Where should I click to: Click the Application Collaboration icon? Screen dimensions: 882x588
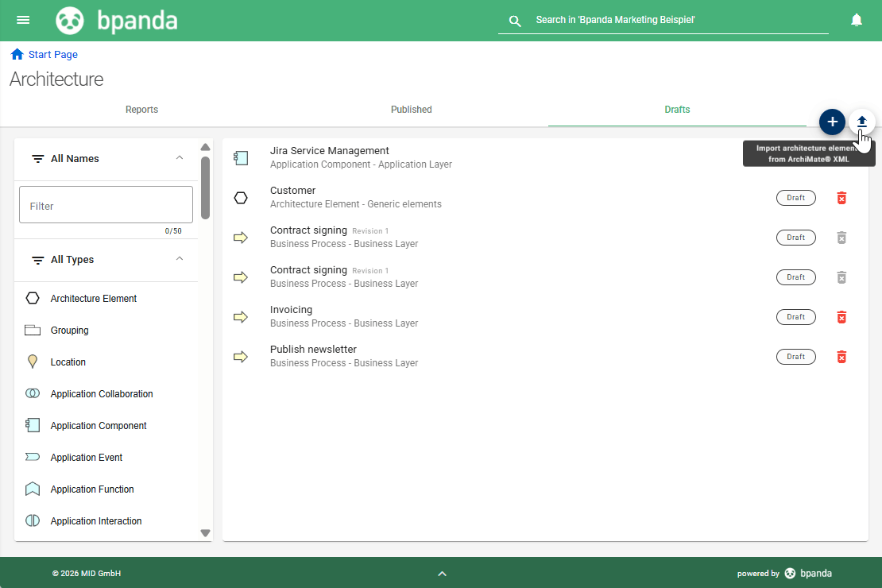[33, 394]
